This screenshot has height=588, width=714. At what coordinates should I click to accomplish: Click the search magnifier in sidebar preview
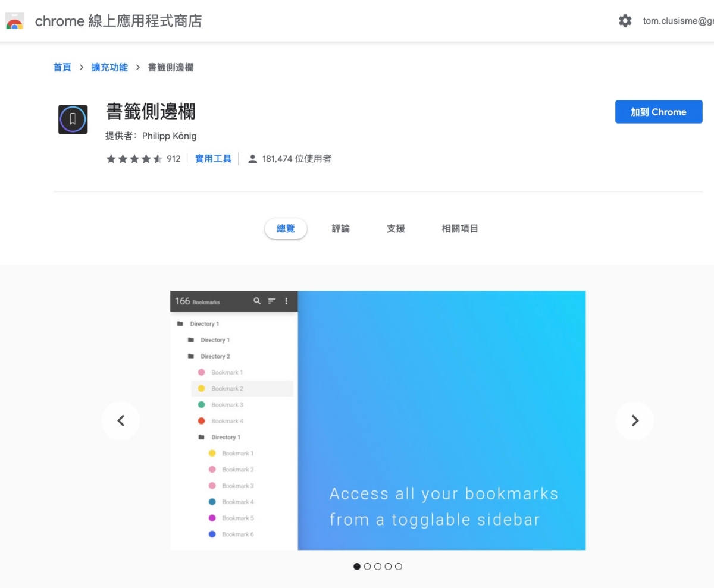coord(257,301)
